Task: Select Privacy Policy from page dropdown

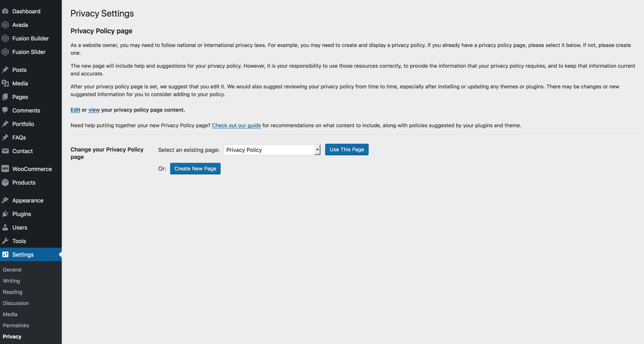Action: pyautogui.click(x=272, y=150)
